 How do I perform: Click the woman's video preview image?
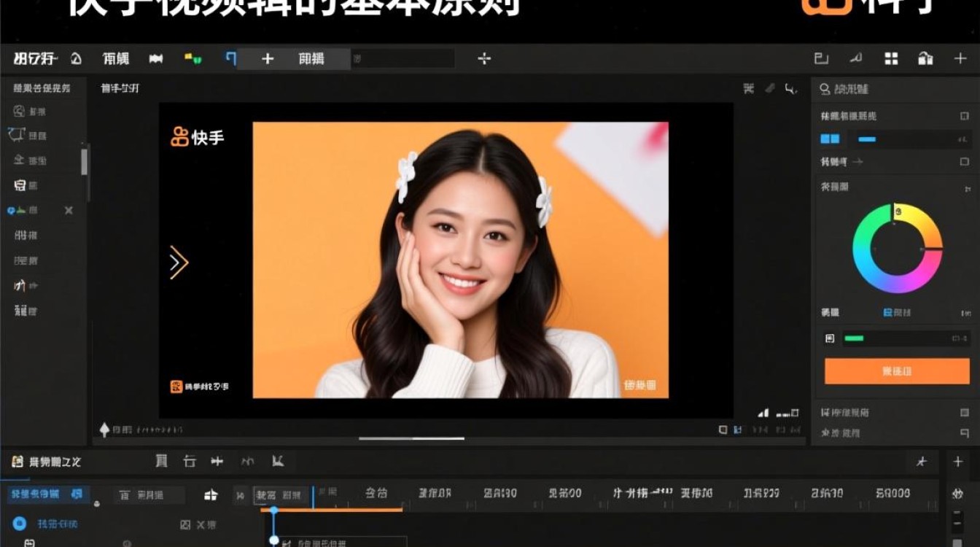tap(460, 260)
